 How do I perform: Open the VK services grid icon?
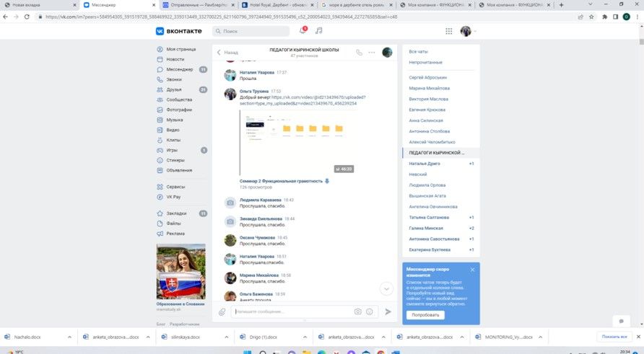click(x=448, y=31)
